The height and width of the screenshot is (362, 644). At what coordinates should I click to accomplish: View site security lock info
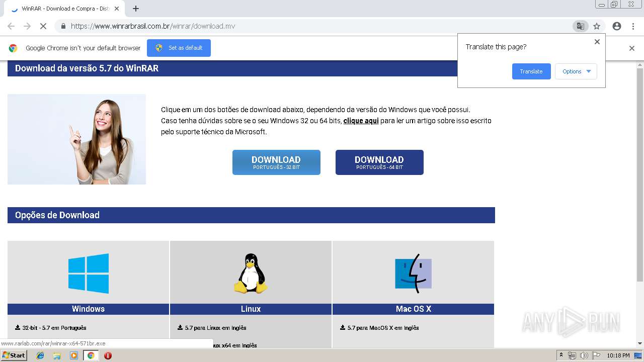click(x=63, y=26)
